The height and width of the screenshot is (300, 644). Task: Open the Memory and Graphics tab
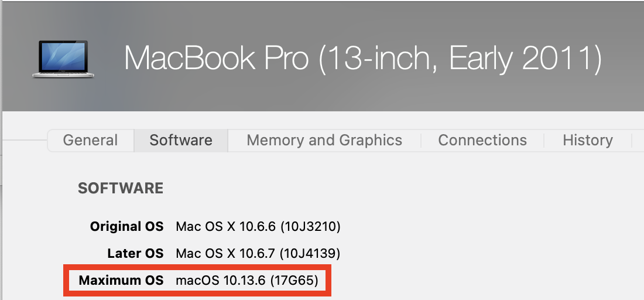click(x=324, y=141)
